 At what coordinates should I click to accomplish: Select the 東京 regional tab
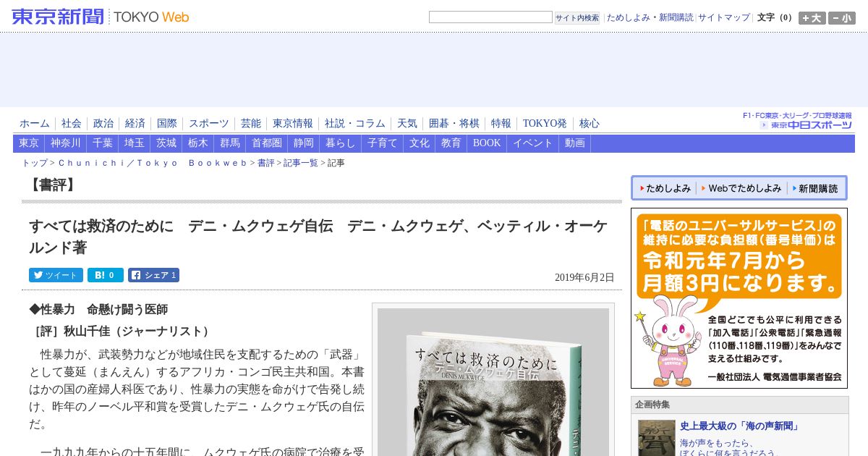point(29,143)
